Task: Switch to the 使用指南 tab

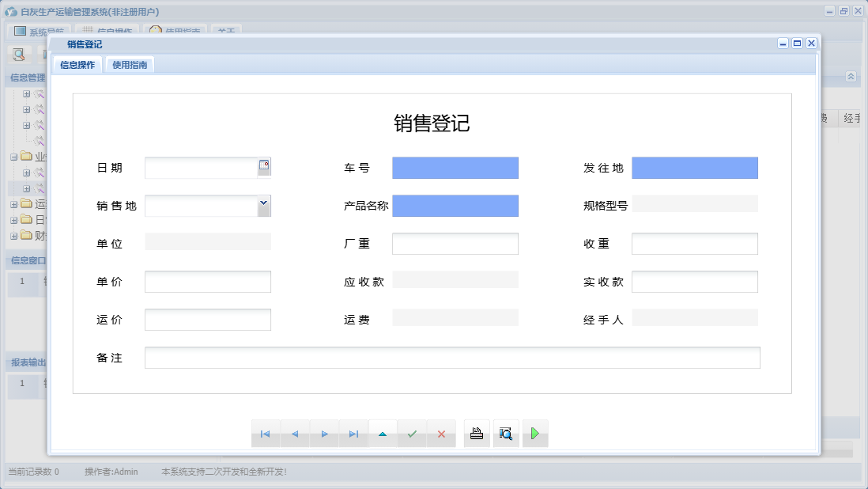Action: coord(129,64)
